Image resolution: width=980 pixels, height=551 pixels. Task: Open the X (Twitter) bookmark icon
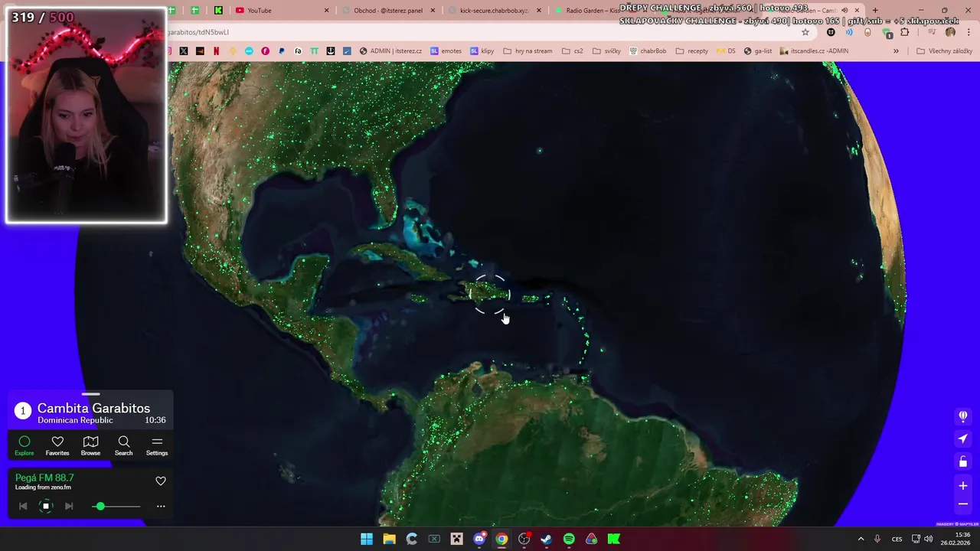(x=184, y=51)
